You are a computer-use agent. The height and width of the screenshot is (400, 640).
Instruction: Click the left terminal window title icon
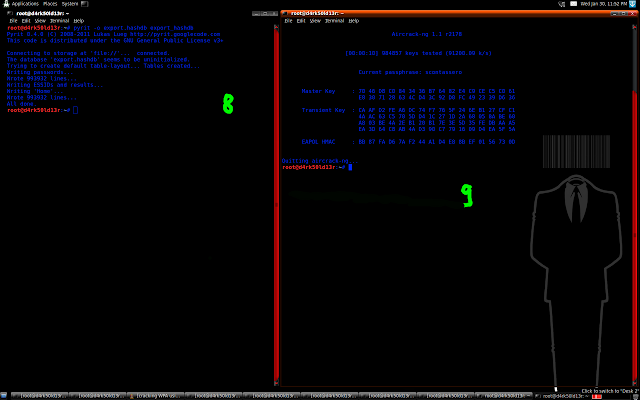(x=10, y=13)
